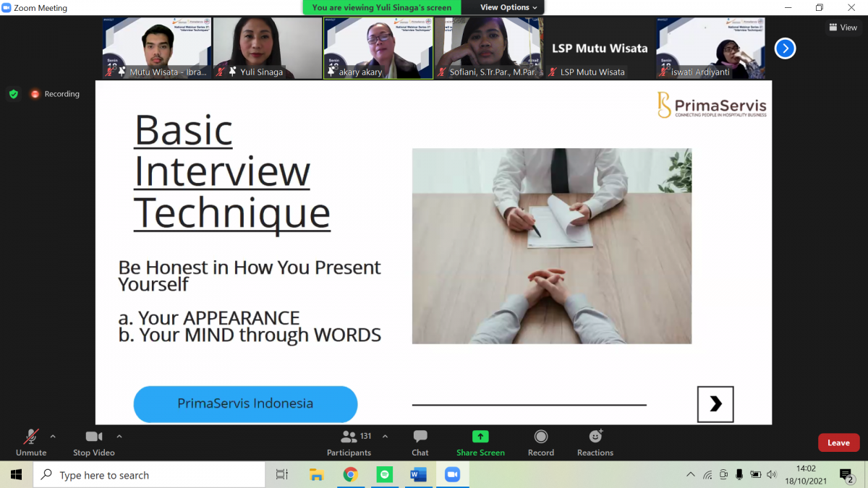Open Google Chrome from the taskbar
The height and width of the screenshot is (488, 868).
click(x=351, y=475)
